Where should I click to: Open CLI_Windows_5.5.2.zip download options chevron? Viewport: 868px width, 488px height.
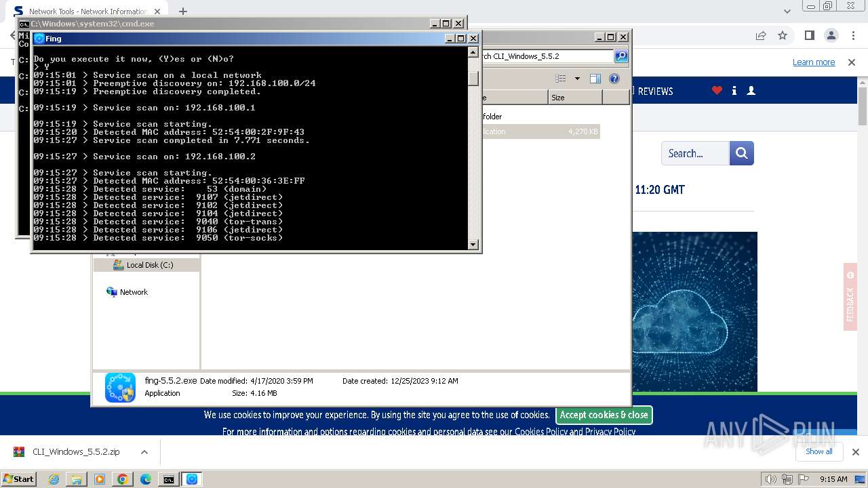[x=144, y=452]
